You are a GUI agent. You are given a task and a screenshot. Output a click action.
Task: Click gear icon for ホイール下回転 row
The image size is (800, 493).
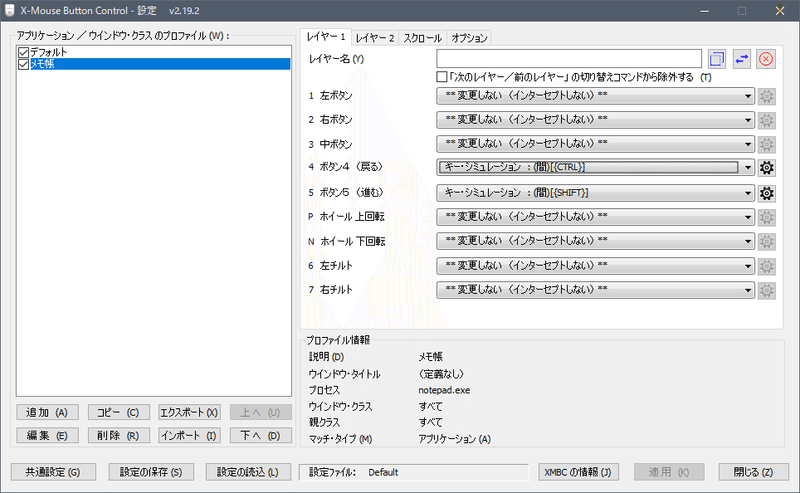pos(766,241)
